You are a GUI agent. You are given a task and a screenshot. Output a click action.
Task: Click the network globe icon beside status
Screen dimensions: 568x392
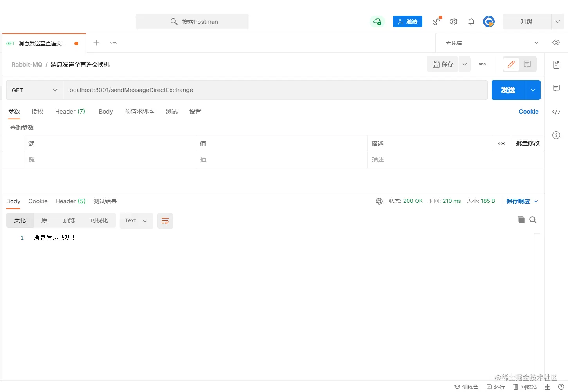pyautogui.click(x=379, y=201)
